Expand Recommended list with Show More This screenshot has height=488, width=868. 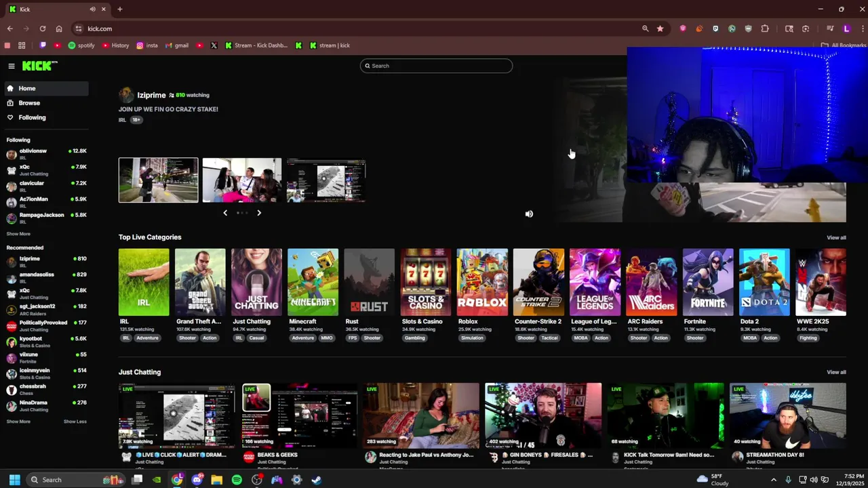tap(18, 422)
